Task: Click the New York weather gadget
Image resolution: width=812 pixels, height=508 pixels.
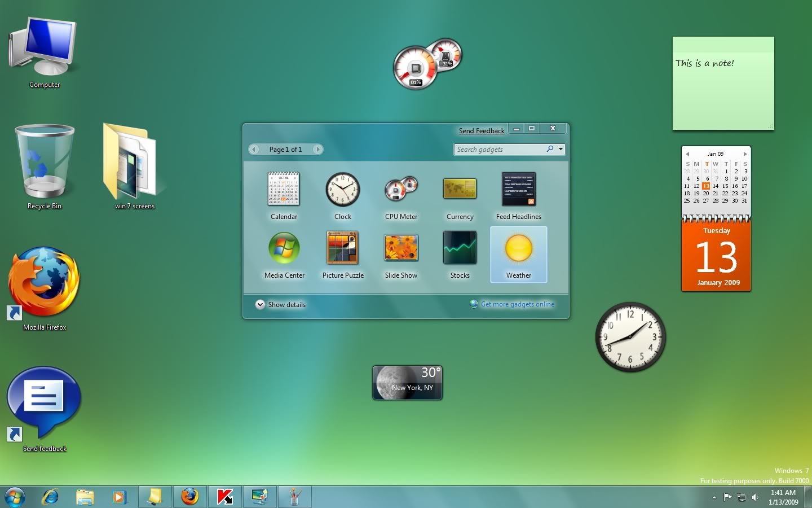Action: pos(407,383)
